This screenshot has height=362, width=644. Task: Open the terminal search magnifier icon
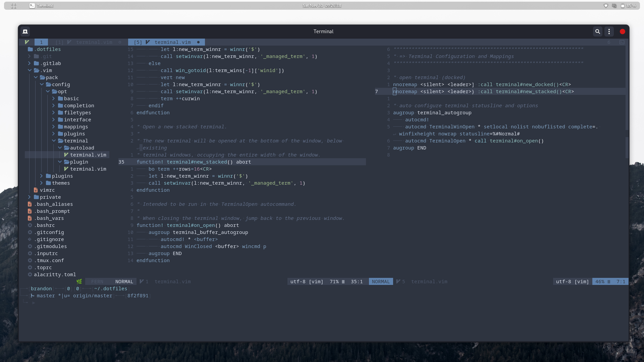[x=597, y=32]
